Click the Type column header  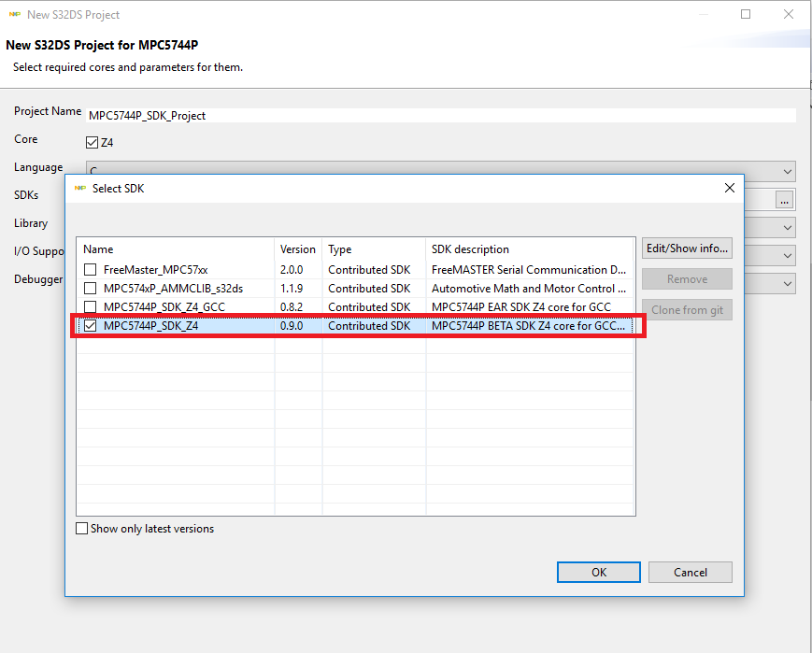click(373, 249)
